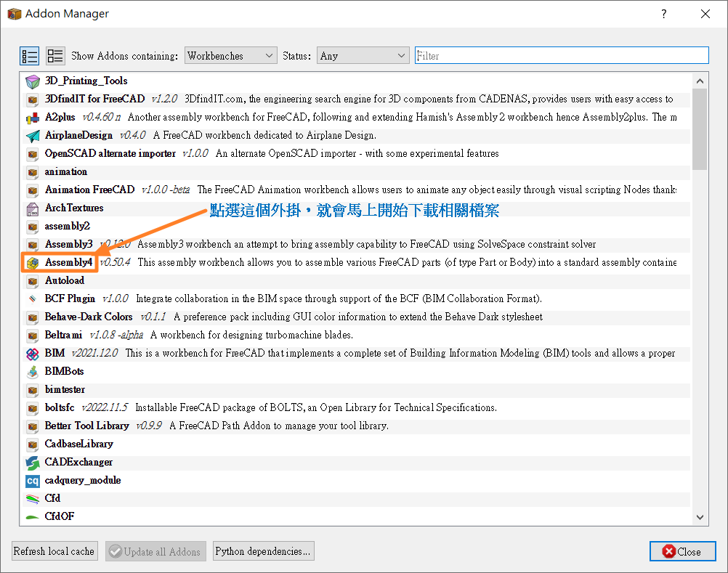Click the Animation FreeCAD icon
728x573 pixels.
33,190
